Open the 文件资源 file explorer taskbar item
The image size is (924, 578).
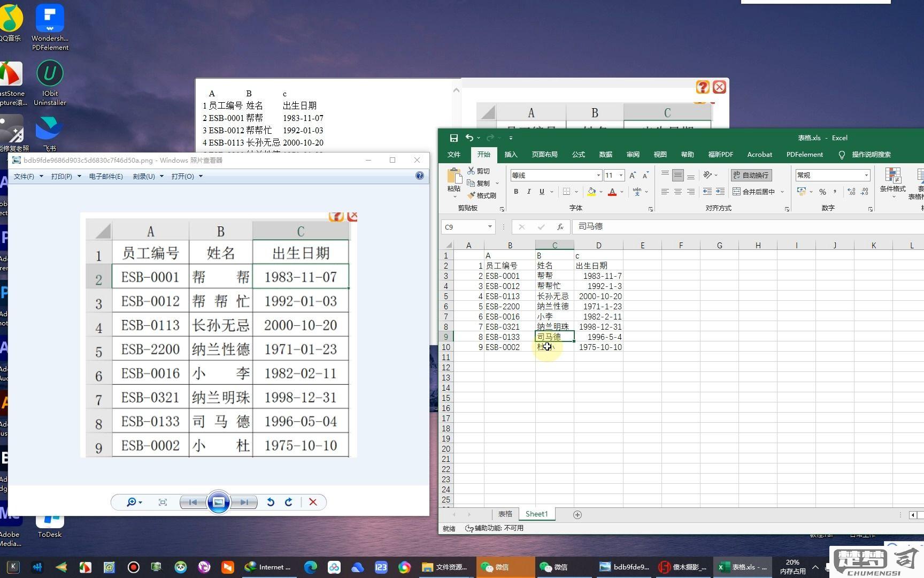[444, 567]
